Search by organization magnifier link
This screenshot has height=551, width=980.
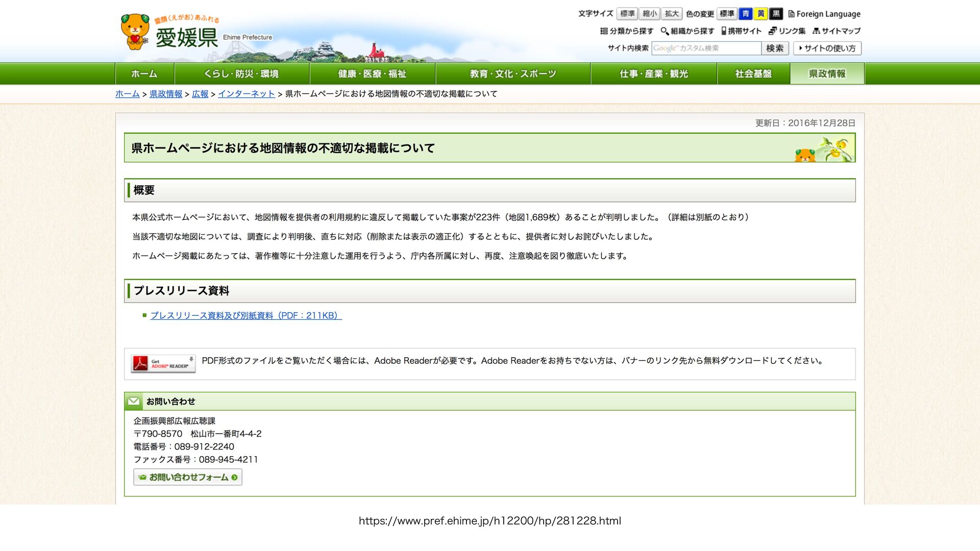[665, 31]
